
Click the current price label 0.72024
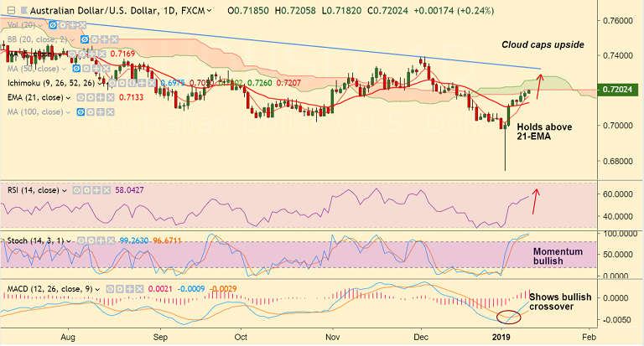(618, 90)
